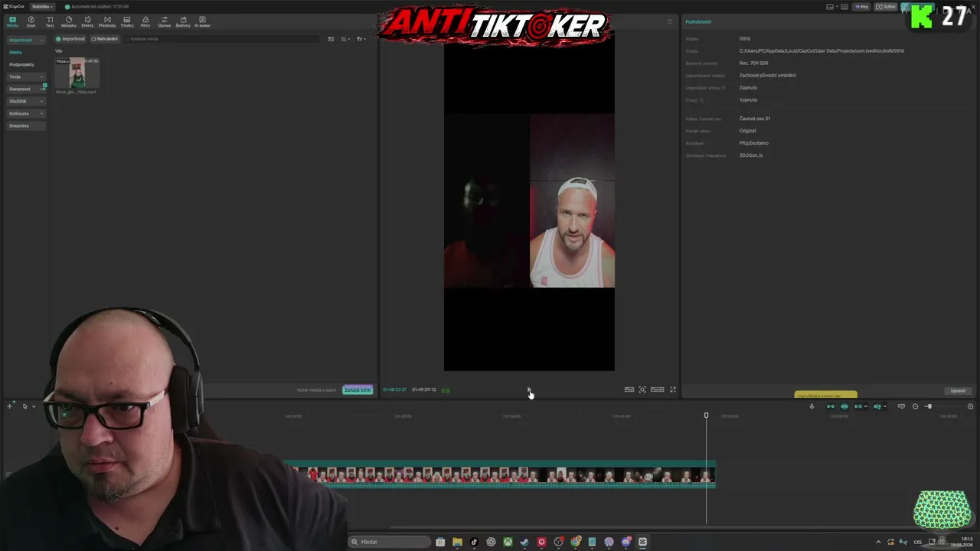
Task: Open the Text tool panel
Action: (x=50, y=21)
